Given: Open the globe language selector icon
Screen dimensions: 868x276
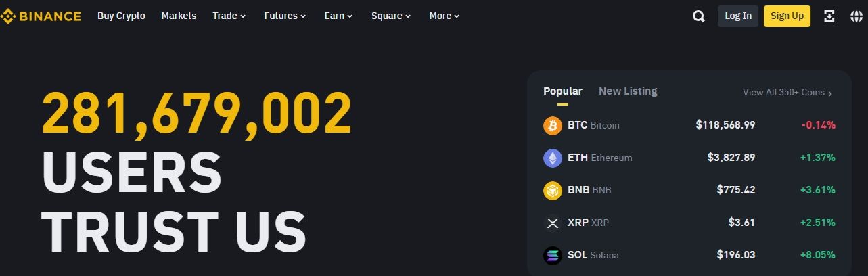Looking at the screenshot, I should [x=856, y=16].
